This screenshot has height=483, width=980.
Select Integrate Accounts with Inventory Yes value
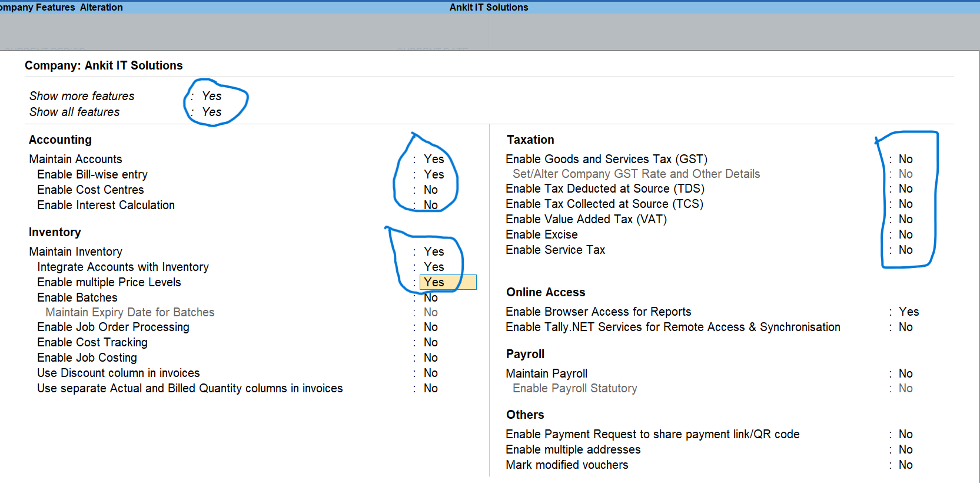[434, 267]
